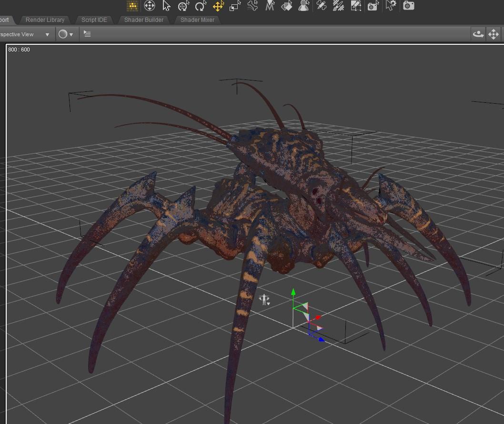Switch to the Shader Mixer tab
The image size is (504, 424).
coord(197,20)
